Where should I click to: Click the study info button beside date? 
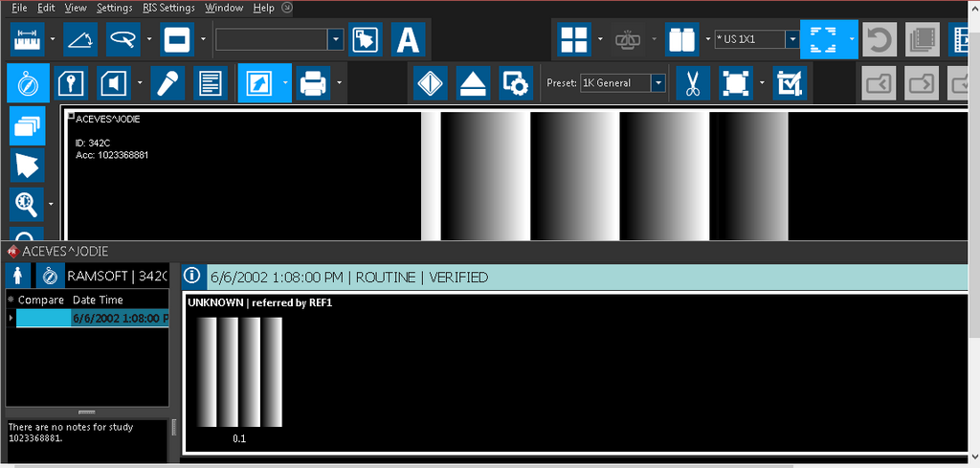(x=191, y=277)
